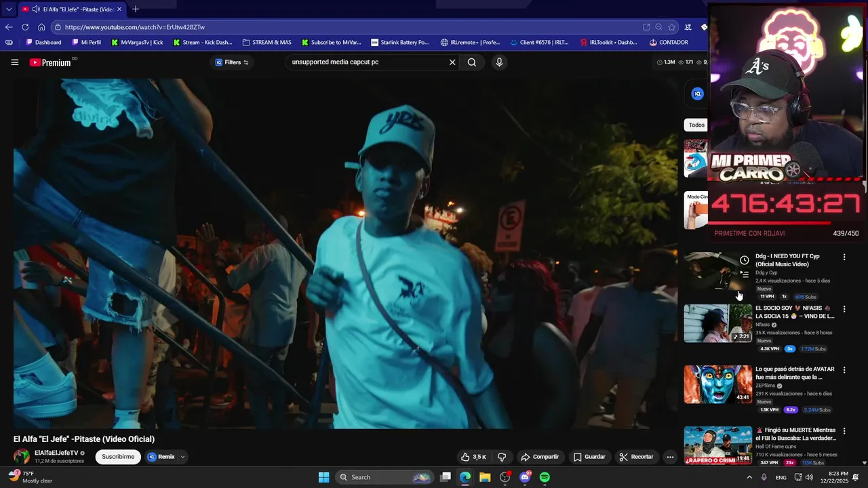Show hidden tray icons chevron
The width and height of the screenshot is (868, 488).
click(x=749, y=477)
